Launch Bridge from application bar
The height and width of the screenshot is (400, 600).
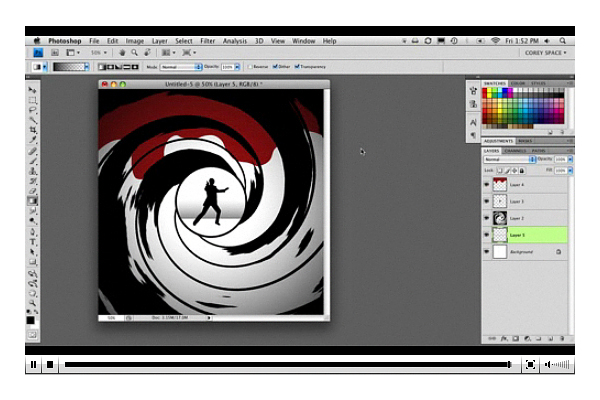tap(55, 52)
